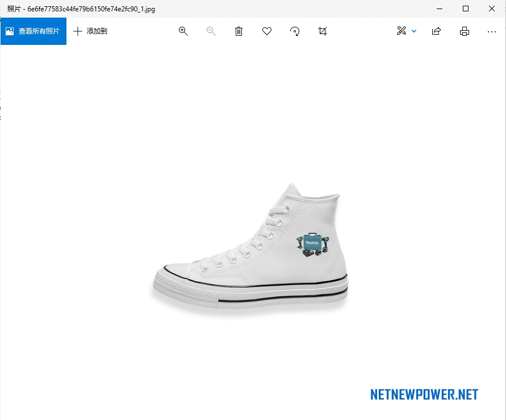Close the Photos window

tap(492, 9)
